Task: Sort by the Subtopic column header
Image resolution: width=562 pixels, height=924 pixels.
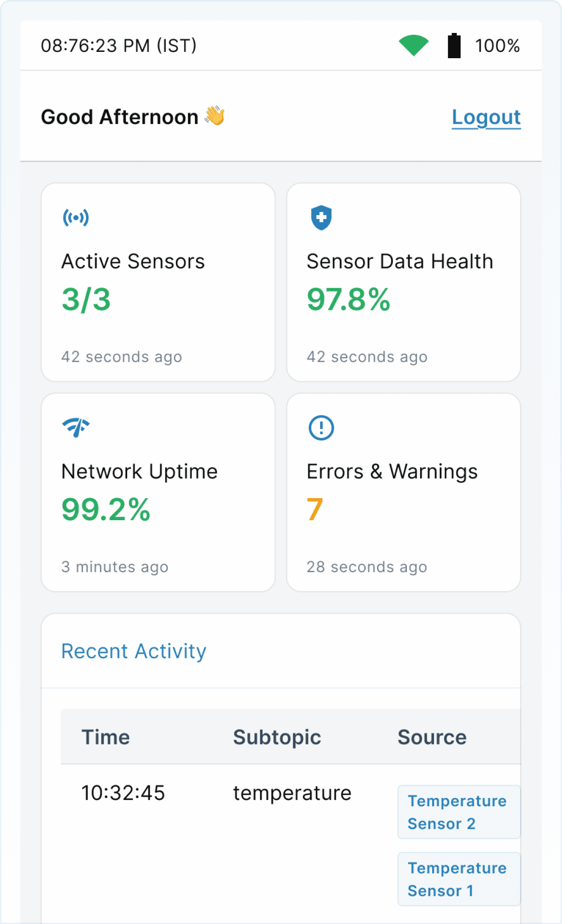Action: [x=277, y=737]
